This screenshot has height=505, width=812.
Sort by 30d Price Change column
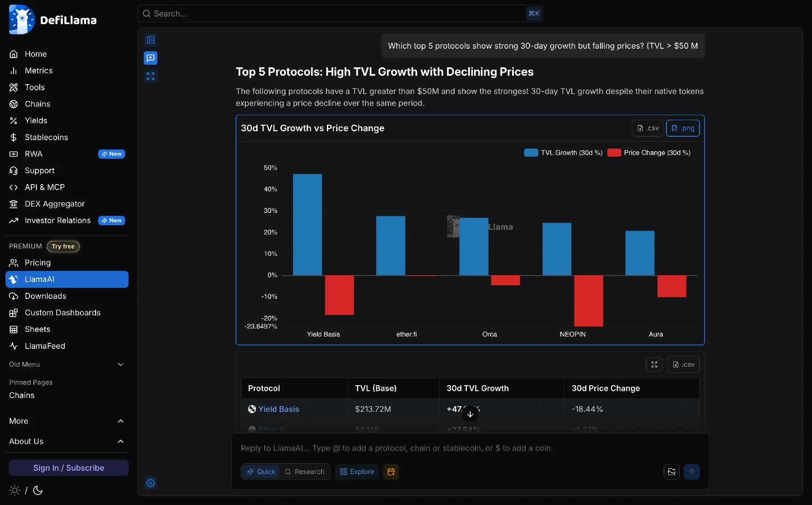pyautogui.click(x=632, y=388)
